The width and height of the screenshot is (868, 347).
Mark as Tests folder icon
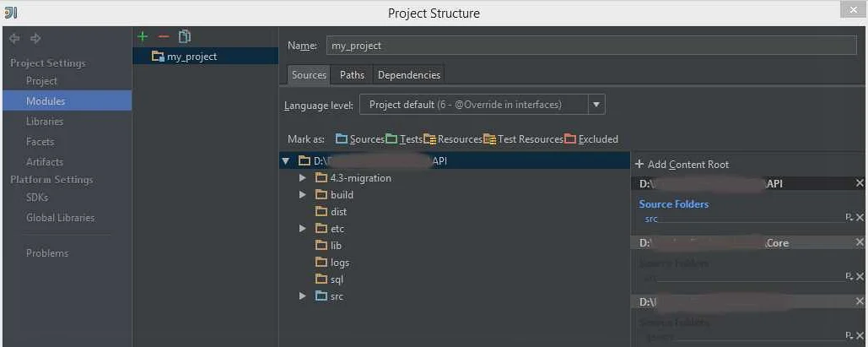coord(391,139)
